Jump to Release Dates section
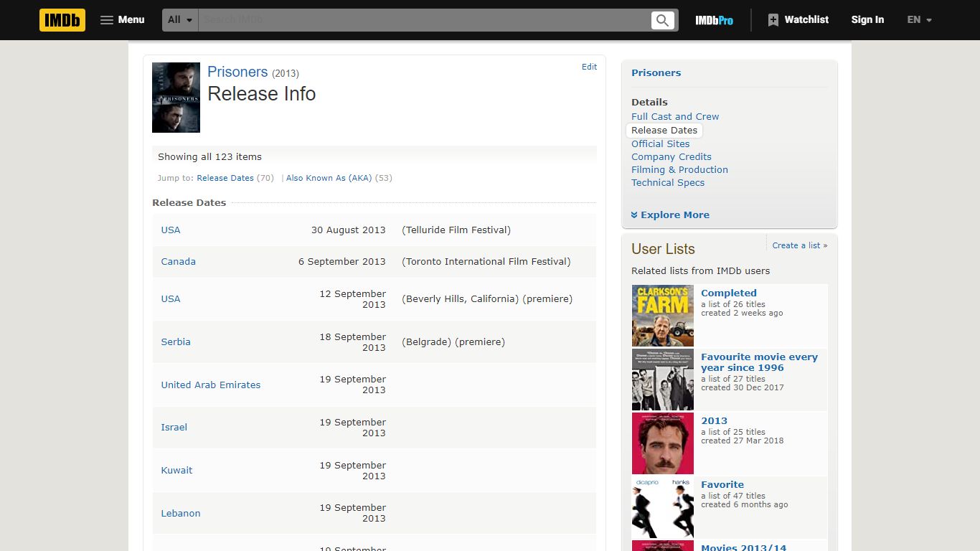This screenshot has height=551, width=980. click(225, 178)
